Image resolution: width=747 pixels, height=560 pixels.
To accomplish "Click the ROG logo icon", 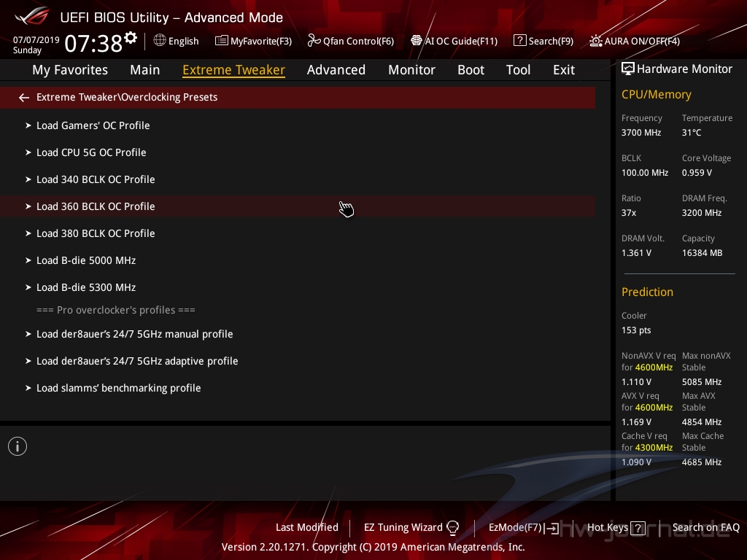I will click(31, 16).
